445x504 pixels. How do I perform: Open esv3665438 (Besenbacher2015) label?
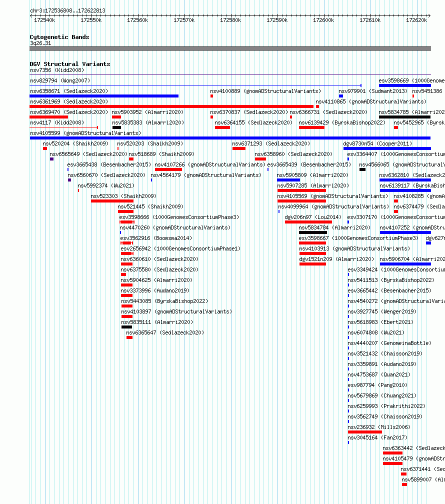click(109, 164)
